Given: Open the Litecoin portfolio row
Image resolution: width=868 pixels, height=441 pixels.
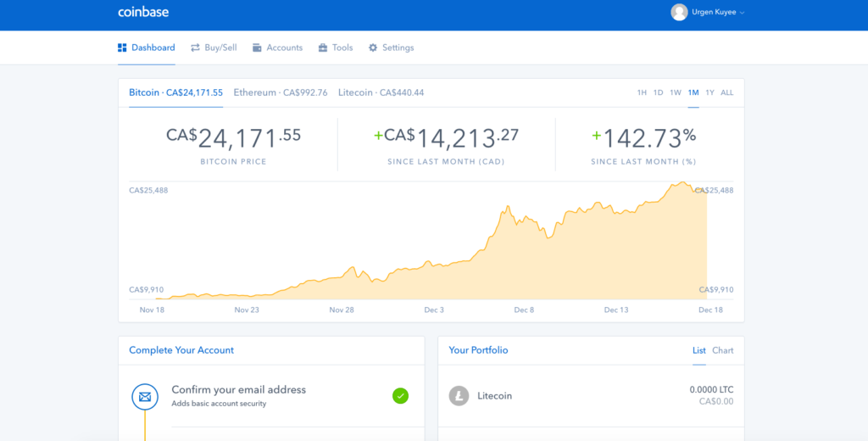Looking at the screenshot, I should pyautogui.click(x=591, y=395).
